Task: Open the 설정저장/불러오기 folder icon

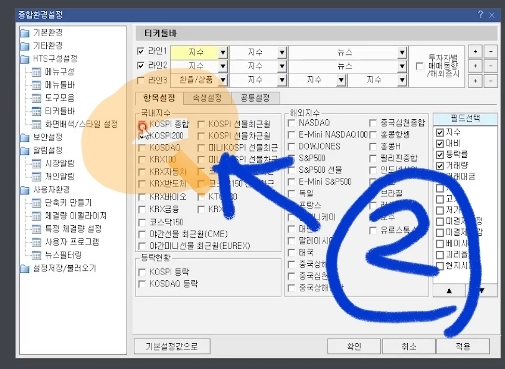Action: 24,268
